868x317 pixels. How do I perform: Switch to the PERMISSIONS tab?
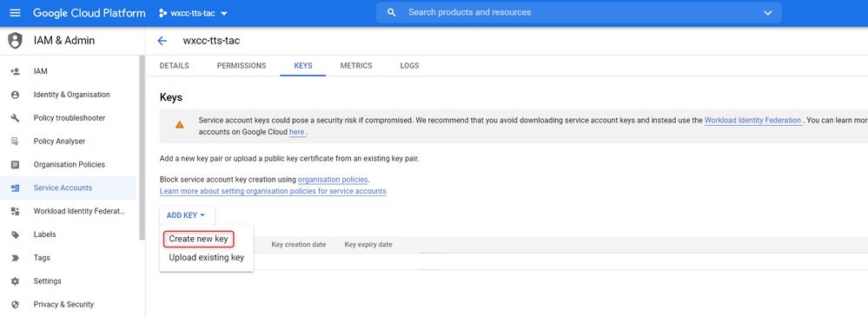tap(242, 65)
